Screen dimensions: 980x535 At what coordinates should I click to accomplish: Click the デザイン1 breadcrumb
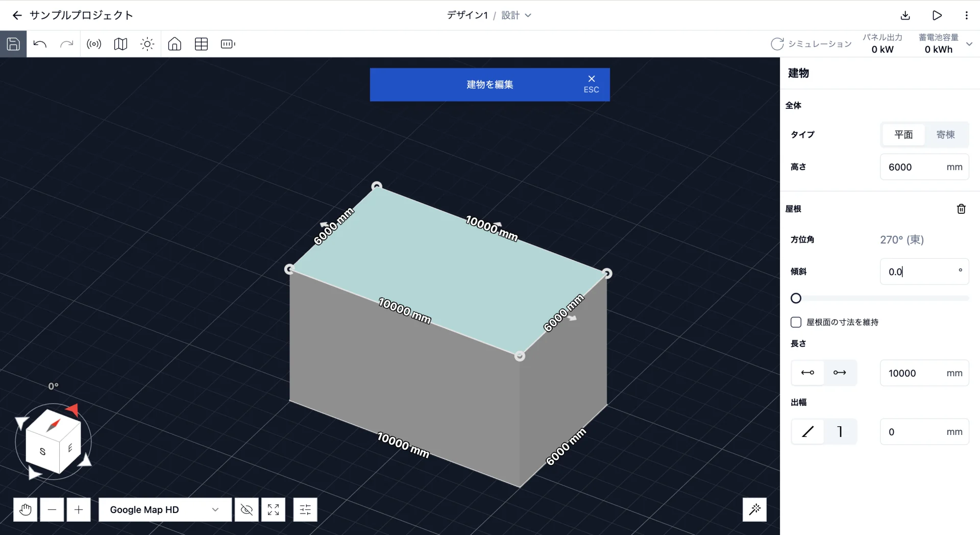tap(467, 15)
